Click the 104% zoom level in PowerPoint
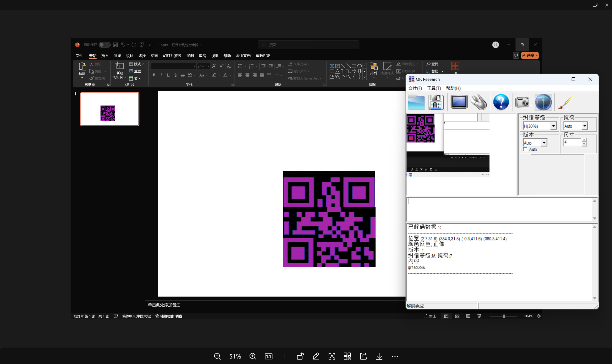The image size is (612, 364). pos(529,316)
